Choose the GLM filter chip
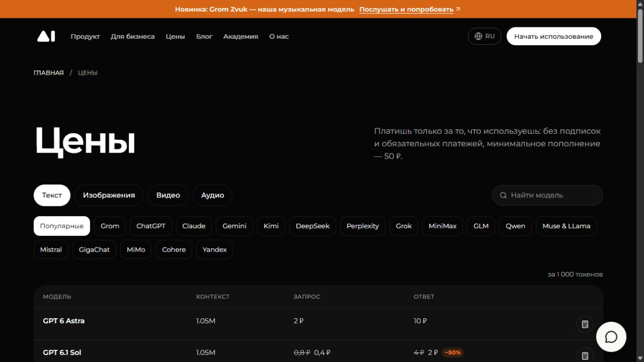 481,226
